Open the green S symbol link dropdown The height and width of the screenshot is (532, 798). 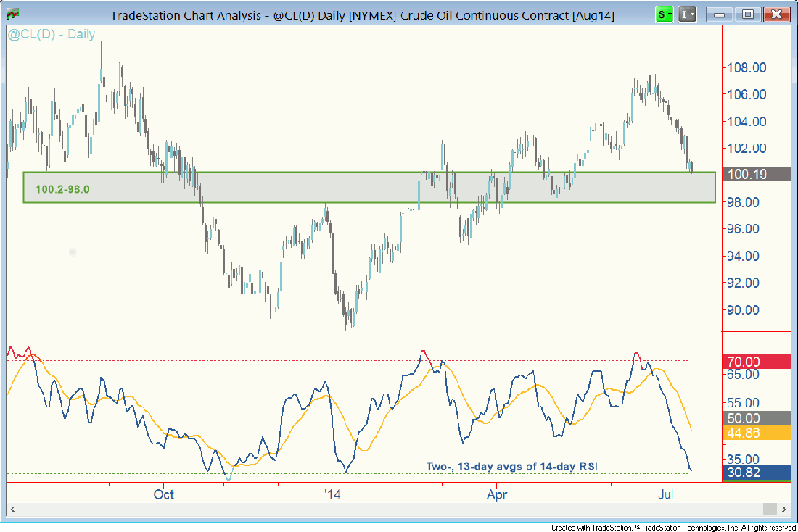coord(663,14)
